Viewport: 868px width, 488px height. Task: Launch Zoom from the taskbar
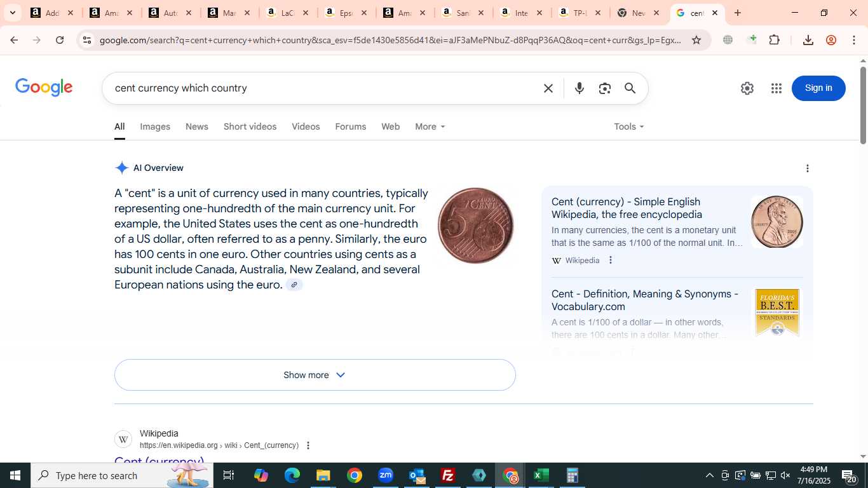(386, 475)
